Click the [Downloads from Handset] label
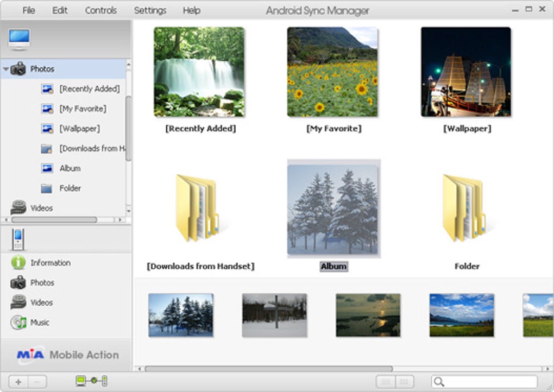Image resolution: width=554 pixels, height=392 pixels. (200, 266)
